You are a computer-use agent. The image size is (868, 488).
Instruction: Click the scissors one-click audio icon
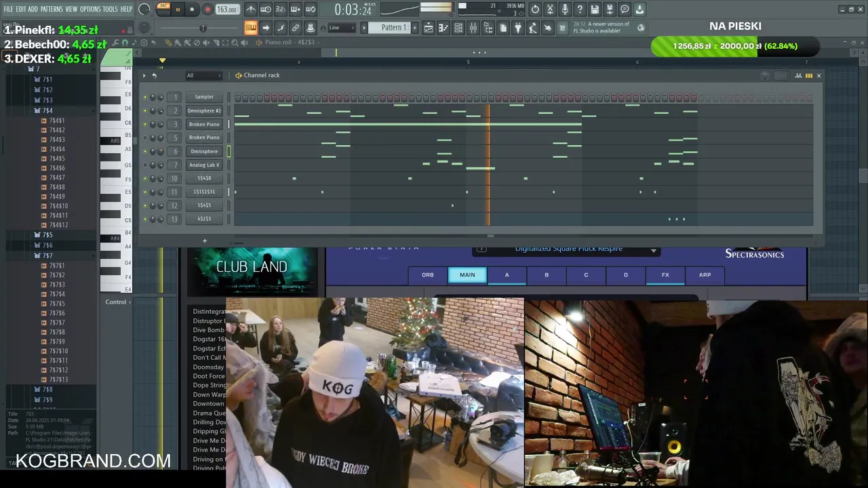[x=550, y=9]
